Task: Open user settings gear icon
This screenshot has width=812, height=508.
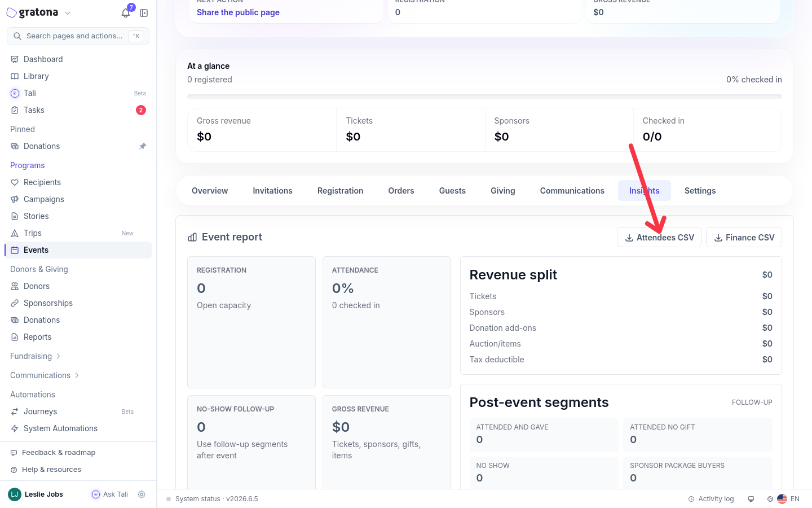Action: [x=142, y=494]
